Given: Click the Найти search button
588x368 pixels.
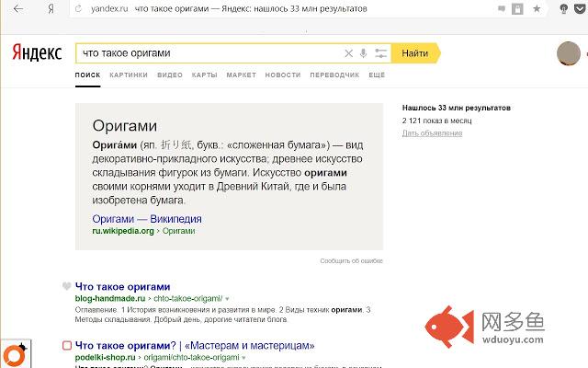Looking at the screenshot, I should click(x=415, y=53).
